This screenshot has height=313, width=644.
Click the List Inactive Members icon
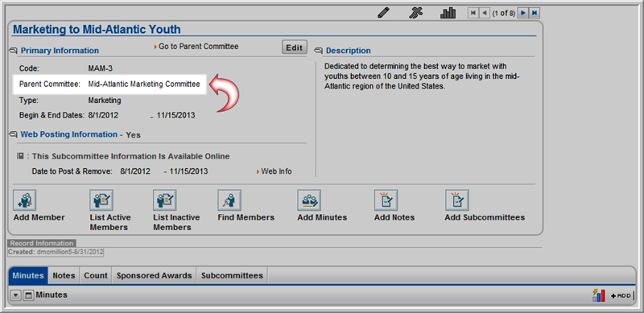pyautogui.click(x=165, y=200)
